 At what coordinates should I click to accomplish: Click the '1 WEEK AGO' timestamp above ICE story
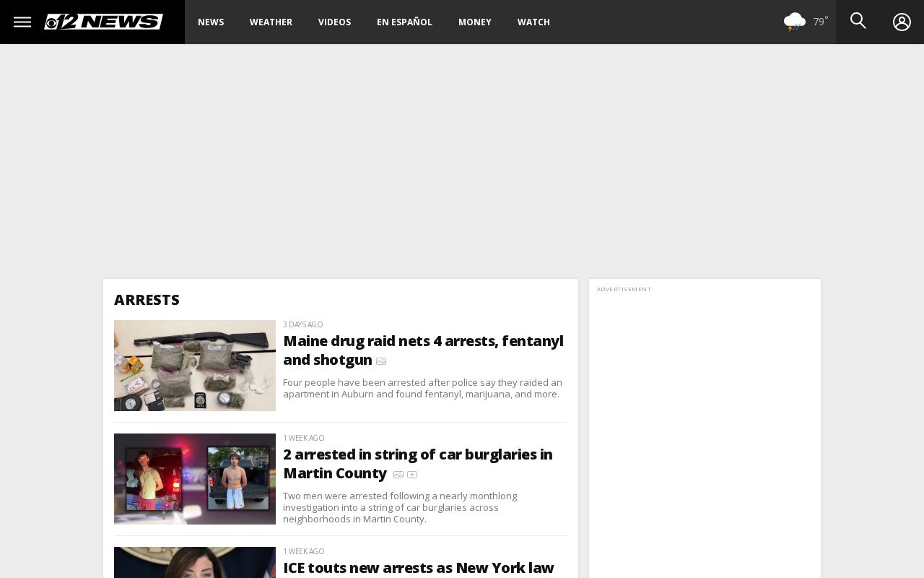(x=303, y=551)
